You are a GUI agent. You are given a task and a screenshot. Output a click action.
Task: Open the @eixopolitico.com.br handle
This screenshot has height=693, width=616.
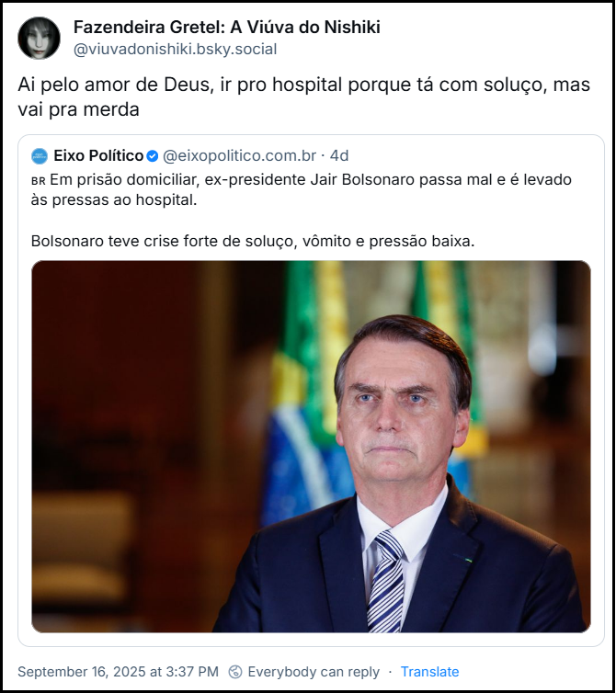[x=239, y=155]
